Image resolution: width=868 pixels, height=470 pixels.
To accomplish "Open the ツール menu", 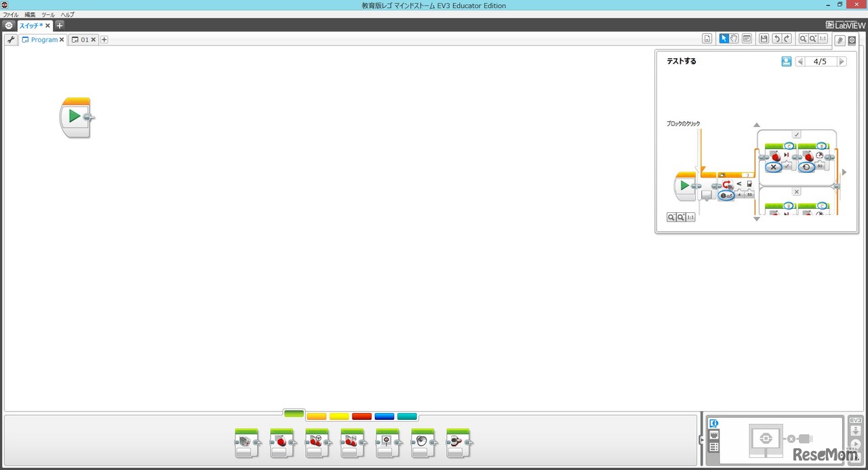I will (48, 14).
